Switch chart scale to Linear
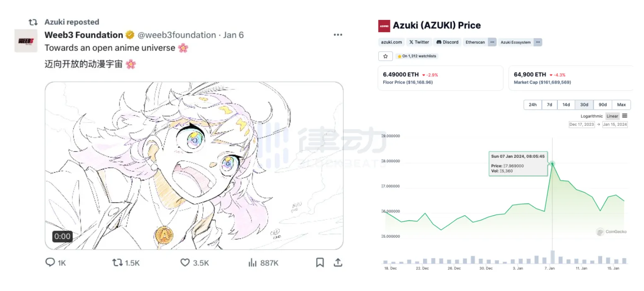 [x=613, y=116]
